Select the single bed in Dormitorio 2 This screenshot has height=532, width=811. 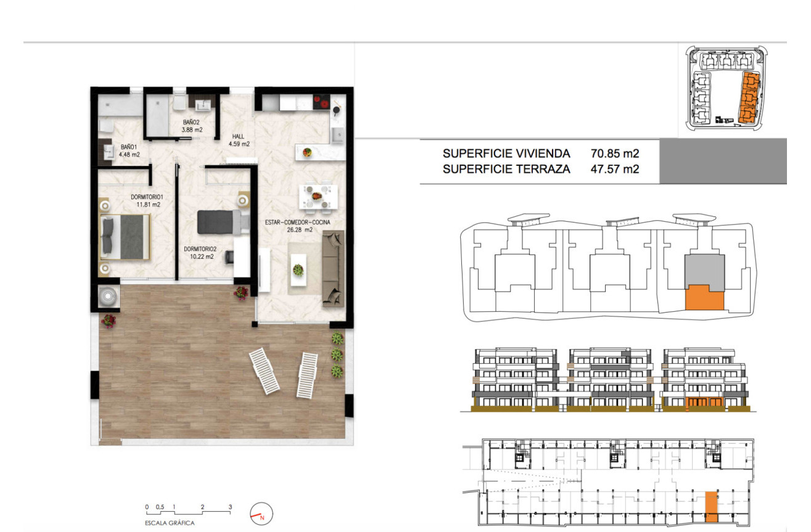[x=220, y=222]
